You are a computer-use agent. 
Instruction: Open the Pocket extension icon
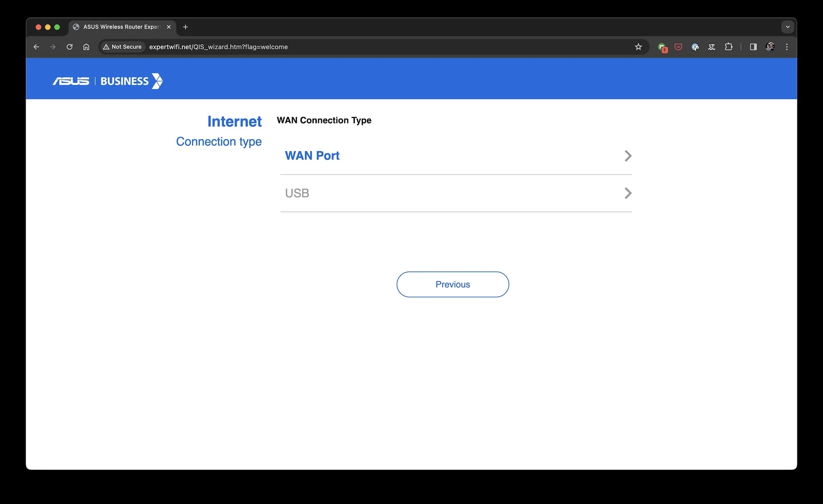678,47
